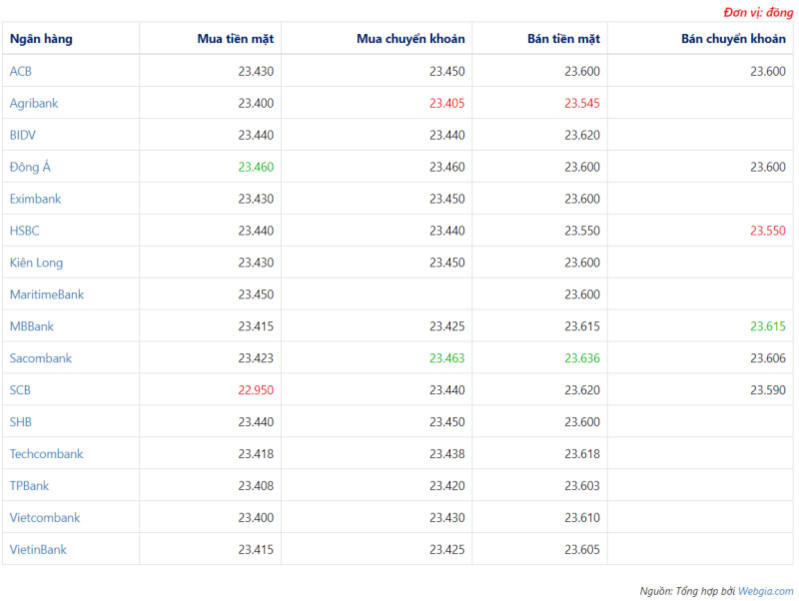
Task: Select the Đông Á bank link
Action: [x=30, y=167]
